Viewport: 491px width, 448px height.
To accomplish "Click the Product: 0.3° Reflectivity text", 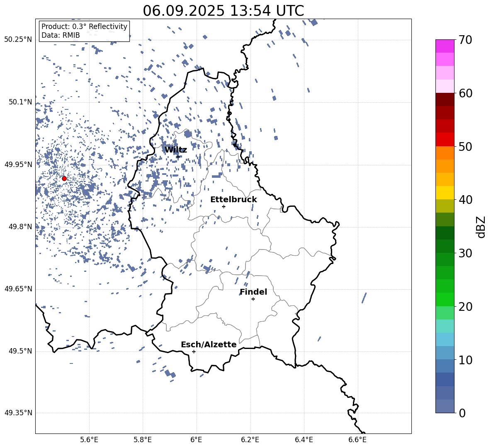I will [84, 27].
